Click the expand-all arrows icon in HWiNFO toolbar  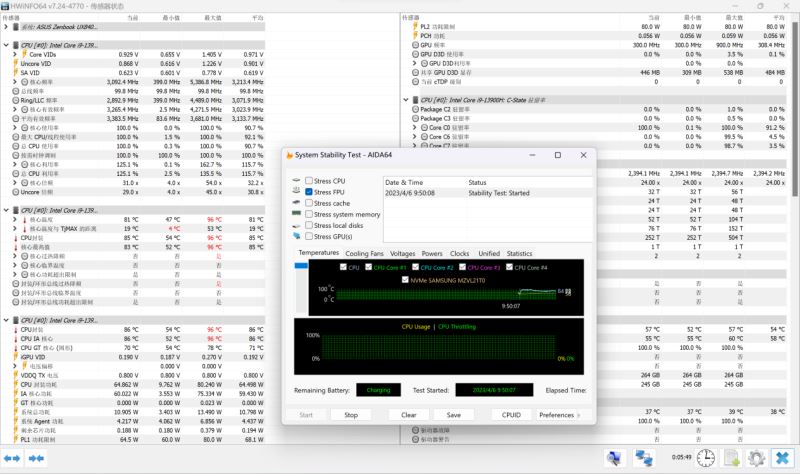12,458
